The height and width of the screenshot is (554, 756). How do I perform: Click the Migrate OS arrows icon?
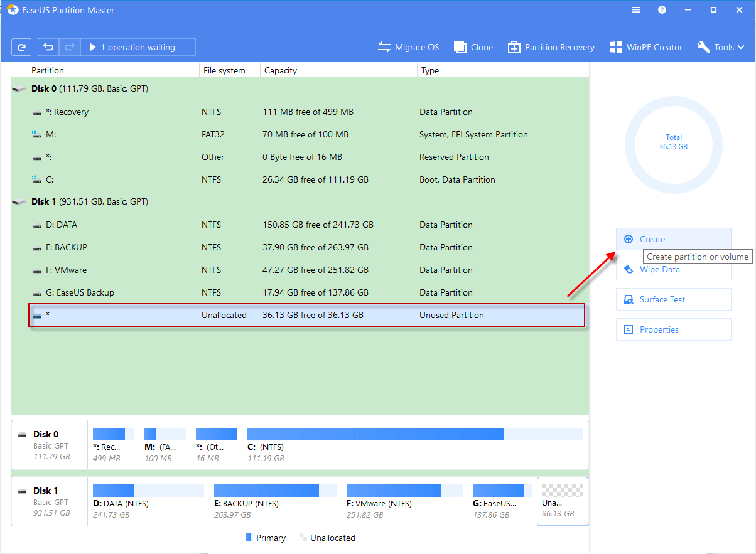(384, 47)
